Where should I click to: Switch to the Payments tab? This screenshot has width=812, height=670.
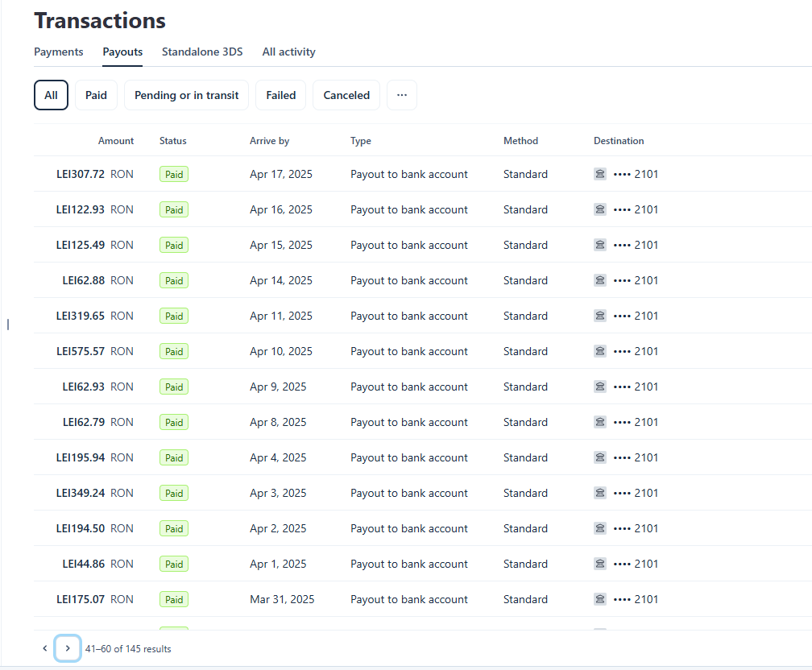tap(59, 52)
